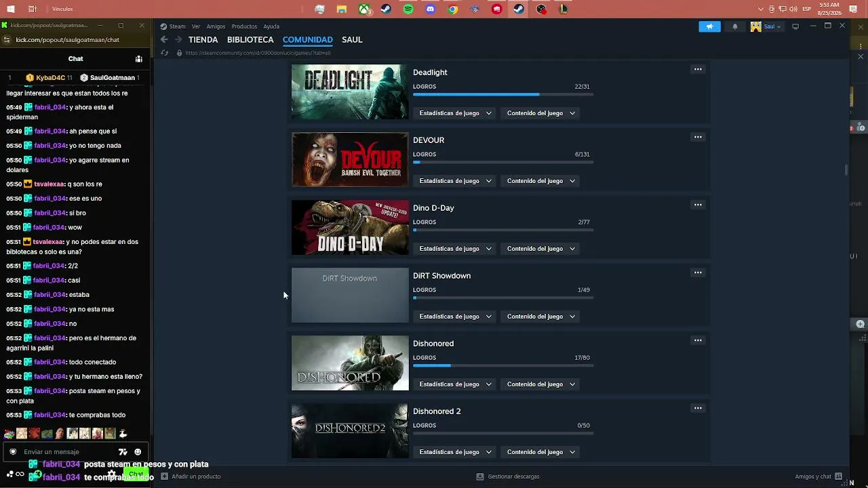Viewport: 868px width, 488px height.
Task: Open chat identity shield icon in Kick
Action: tap(12, 452)
